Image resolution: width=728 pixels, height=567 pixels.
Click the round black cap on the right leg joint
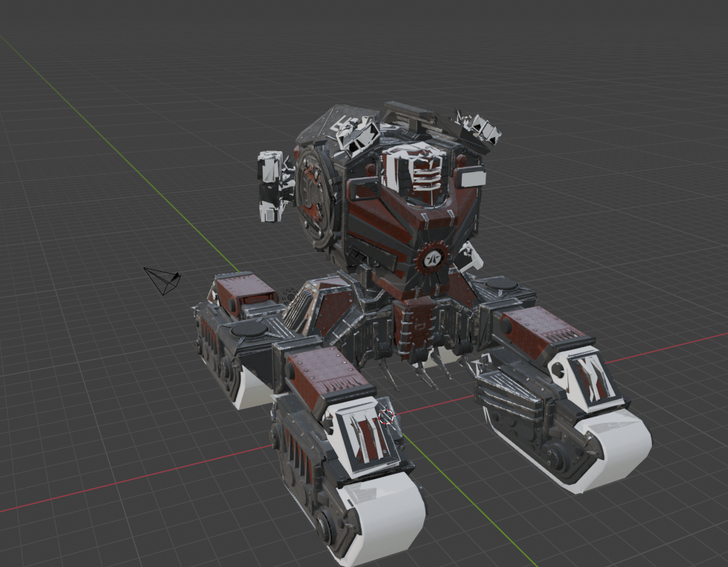(496, 284)
